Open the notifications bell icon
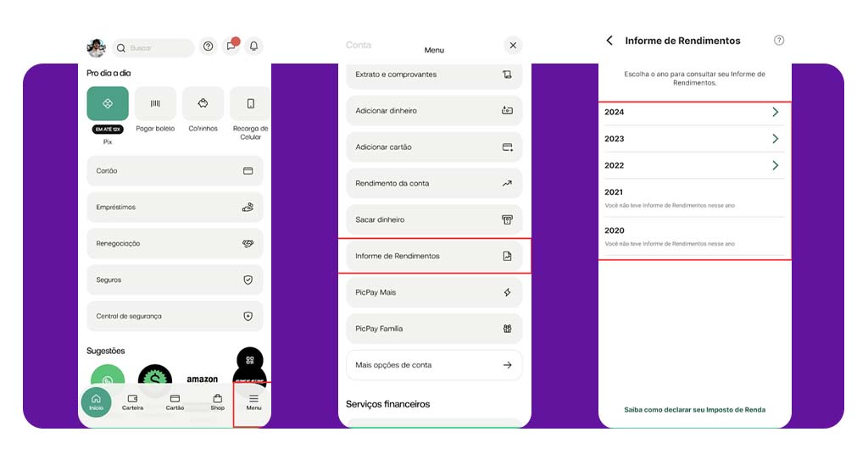Viewport: 868px width, 454px height. (x=253, y=47)
